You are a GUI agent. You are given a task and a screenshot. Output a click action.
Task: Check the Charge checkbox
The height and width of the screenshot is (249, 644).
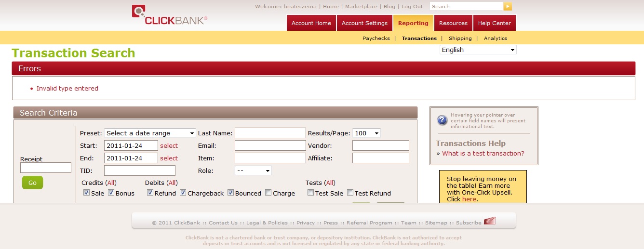pyautogui.click(x=268, y=193)
